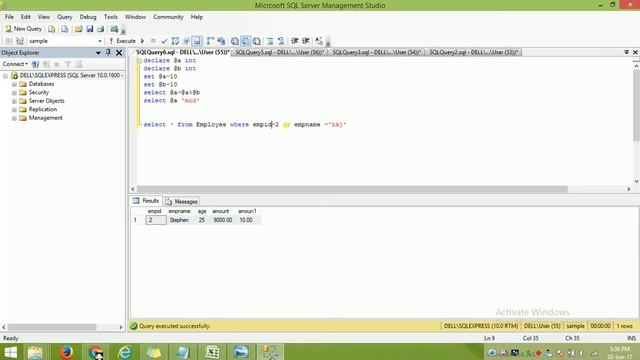Open Google Chrome from the taskbar
Screen dimensions: 640x360
96,352
